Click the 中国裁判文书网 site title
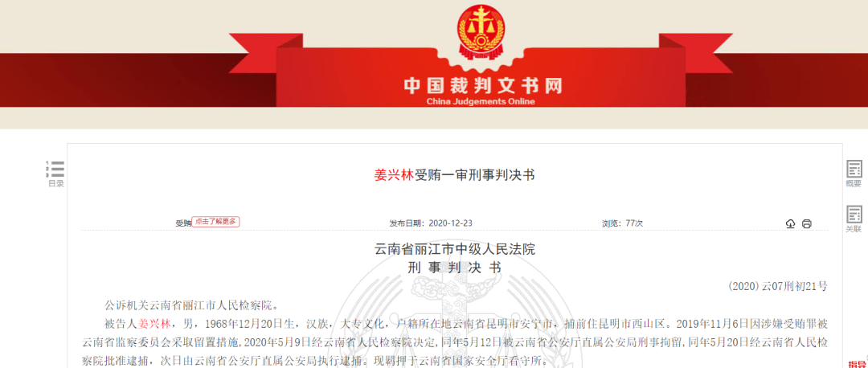 (482, 86)
